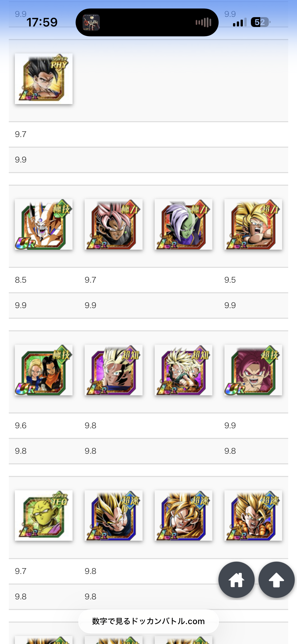Tap the Dynamic Island now-playing artwork
The image size is (297, 644).
(x=91, y=22)
